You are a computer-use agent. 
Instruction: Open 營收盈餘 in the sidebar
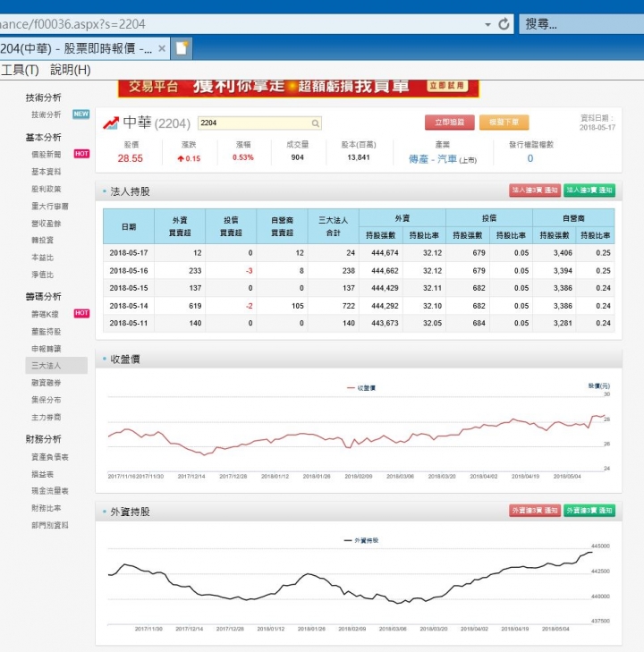[47, 224]
